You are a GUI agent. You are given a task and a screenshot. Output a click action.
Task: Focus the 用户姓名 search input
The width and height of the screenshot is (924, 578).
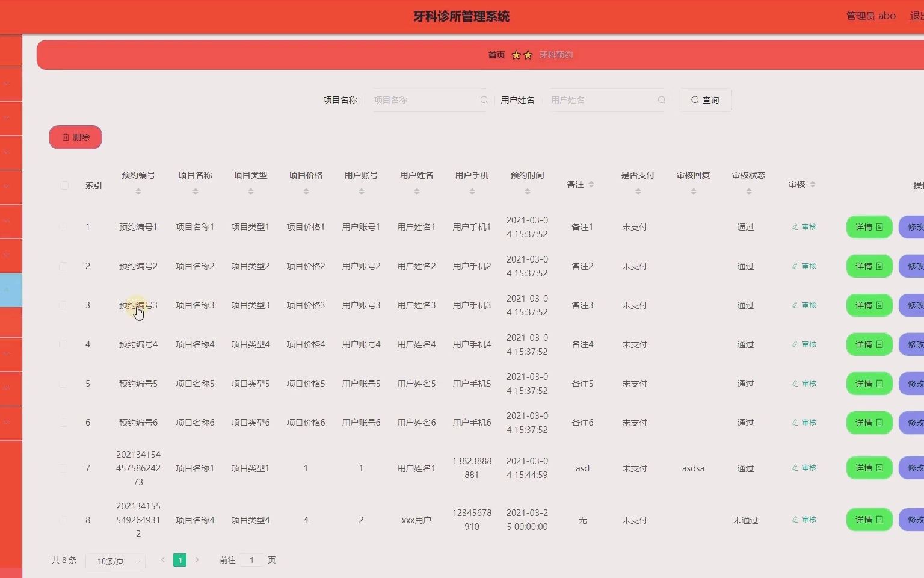[x=608, y=100]
